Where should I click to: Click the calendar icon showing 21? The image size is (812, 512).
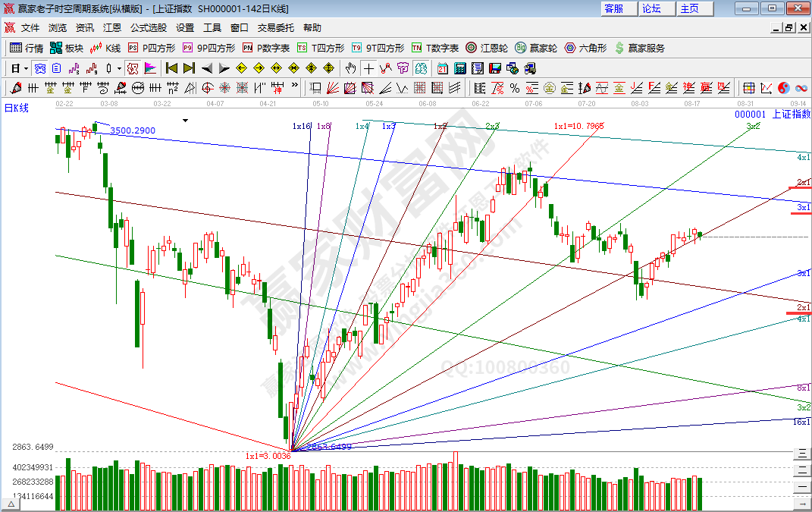pyautogui.click(x=442, y=68)
